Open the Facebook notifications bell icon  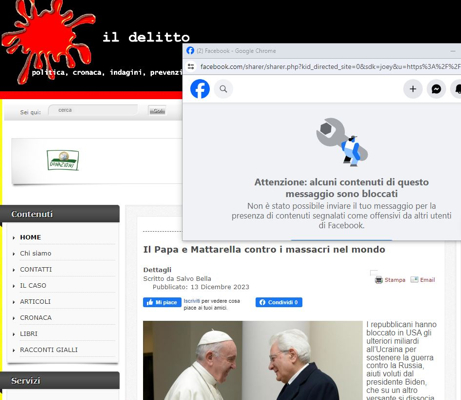tap(457, 89)
